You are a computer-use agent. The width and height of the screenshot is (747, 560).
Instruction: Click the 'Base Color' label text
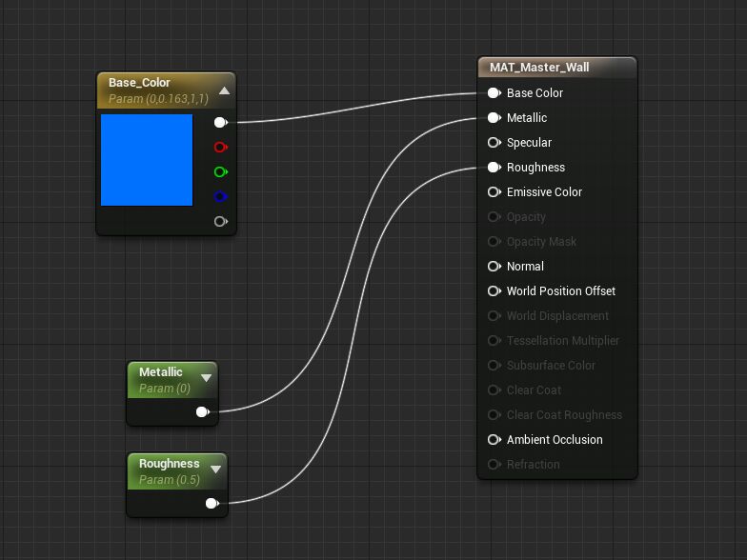point(535,93)
